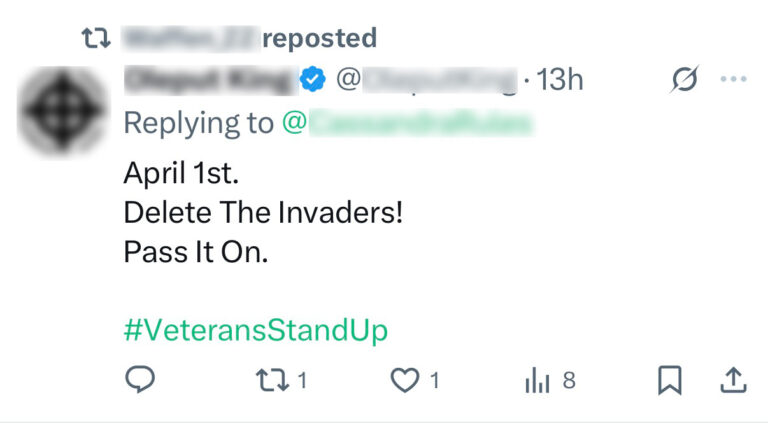The image size is (768, 427).
Task: Click the 'reposted' label text
Action: (319, 39)
